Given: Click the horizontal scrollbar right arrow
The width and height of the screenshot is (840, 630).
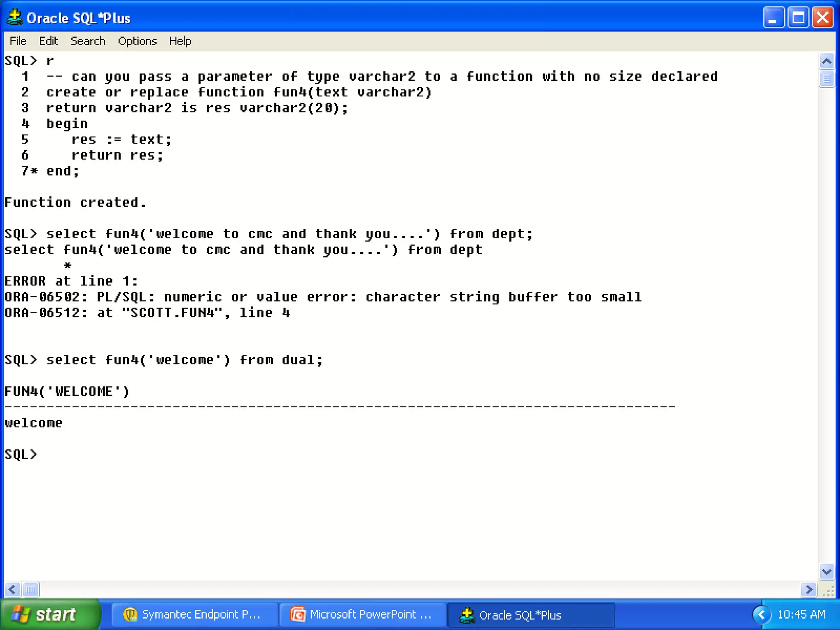Looking at the screenshot, I should 808,590.
